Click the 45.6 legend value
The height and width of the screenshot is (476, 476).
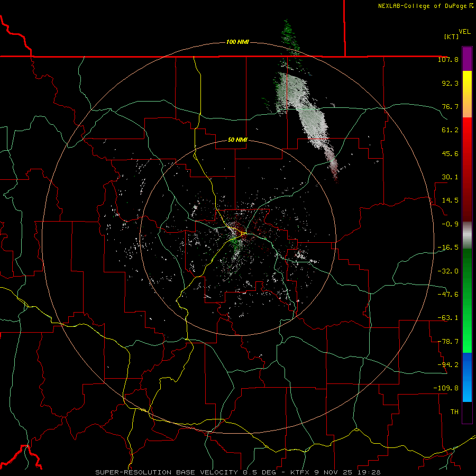click(x=450, y=153)
